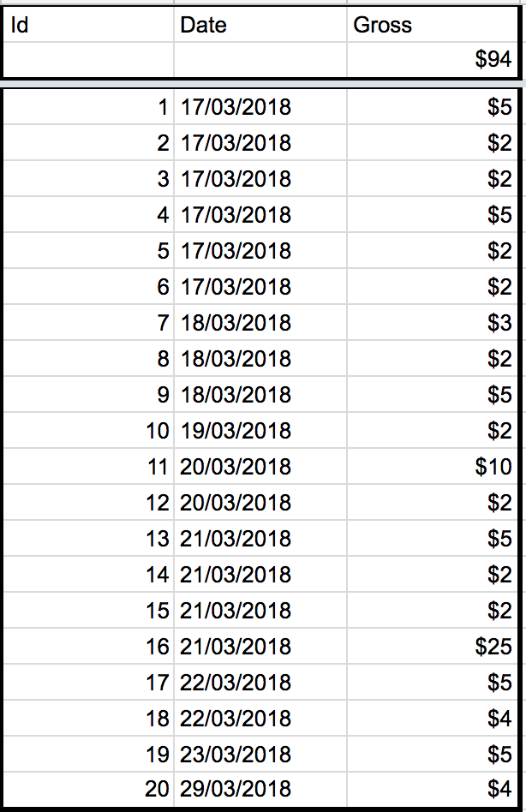Click the $25 gross cell
This screenshot has width=526, height=812.
click(432, 647)
